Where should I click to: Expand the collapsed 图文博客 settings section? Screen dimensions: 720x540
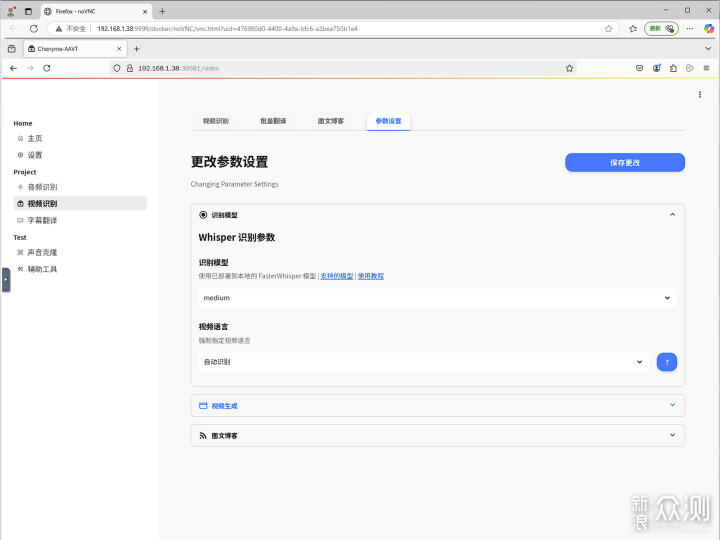point(438,435)
